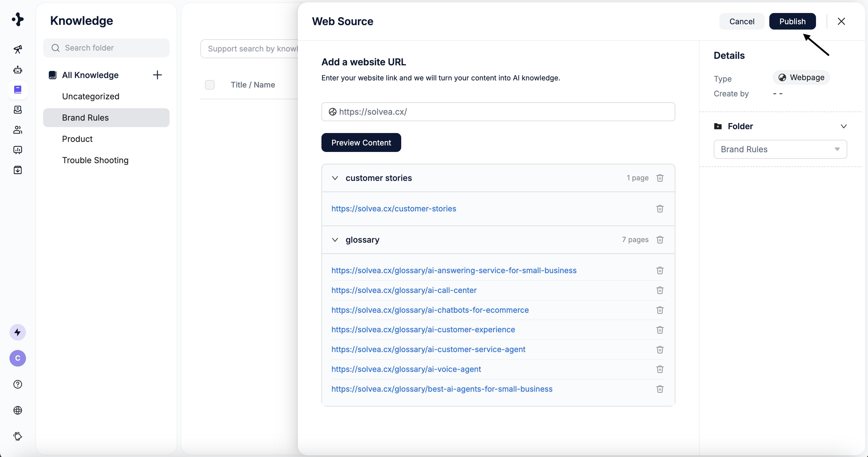Collapse the glossary section
The image size is (868, 457).
coord(335,240)
